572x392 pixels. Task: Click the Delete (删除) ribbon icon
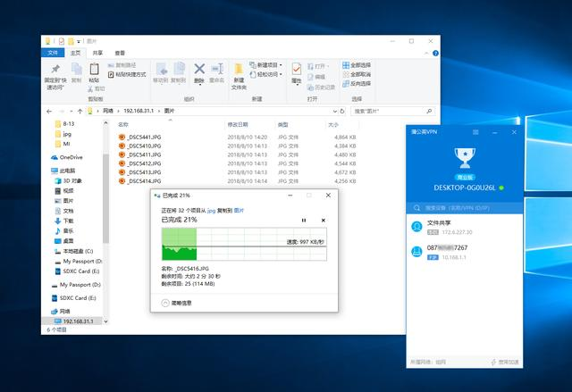tap(199, 70)
